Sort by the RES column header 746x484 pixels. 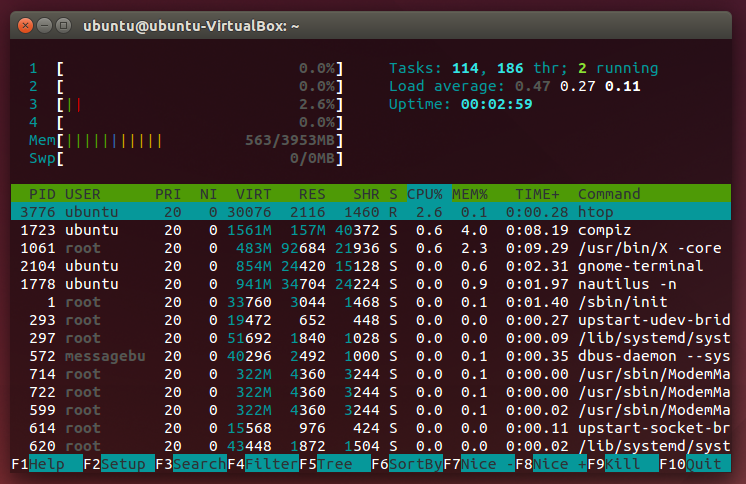pos(312,194)
